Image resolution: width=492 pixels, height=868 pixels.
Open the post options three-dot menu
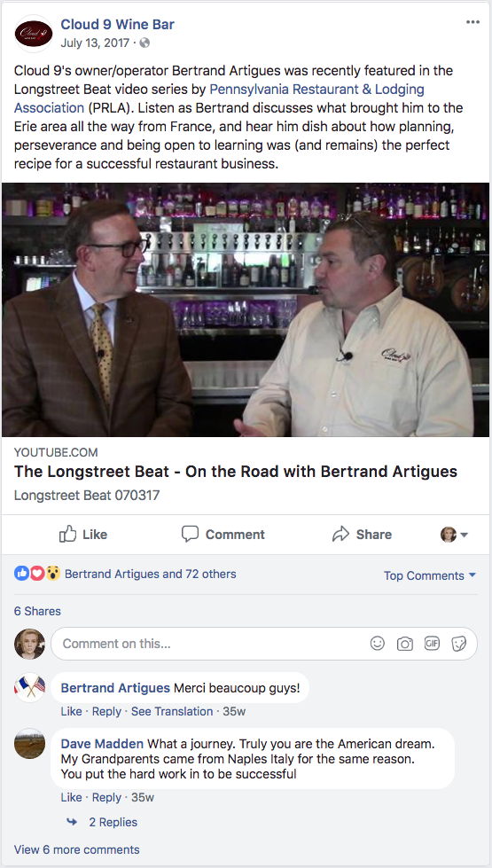[472, 22]
